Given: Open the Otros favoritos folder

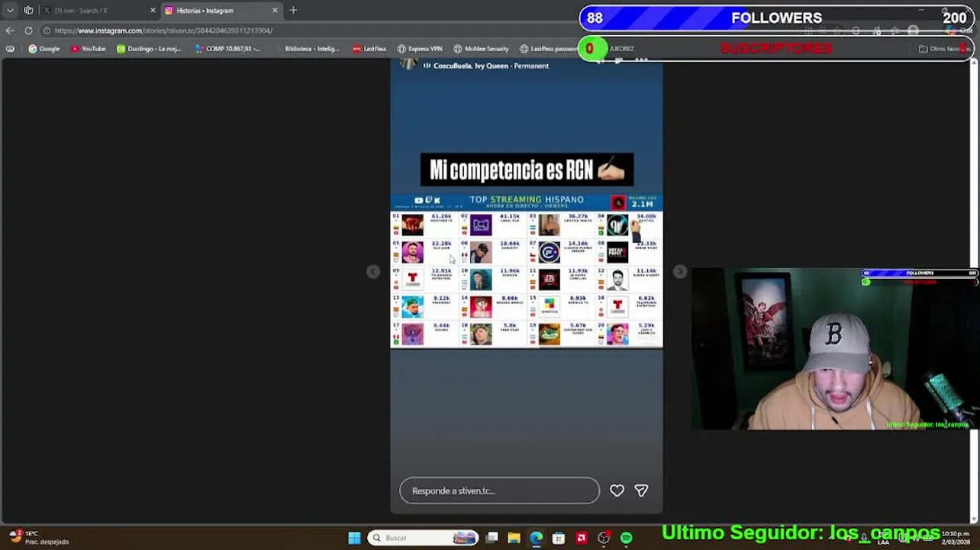Looking at the screenshot, I should [x=943, y=49].
